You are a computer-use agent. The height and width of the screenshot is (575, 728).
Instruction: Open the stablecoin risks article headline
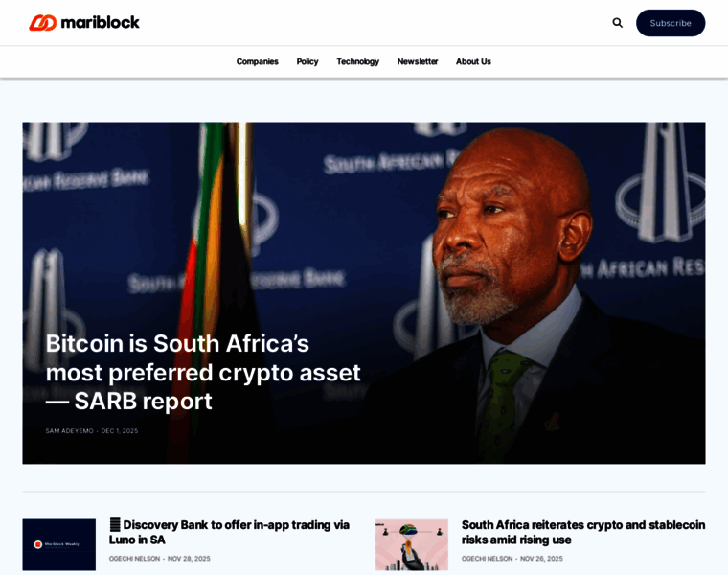583,532
